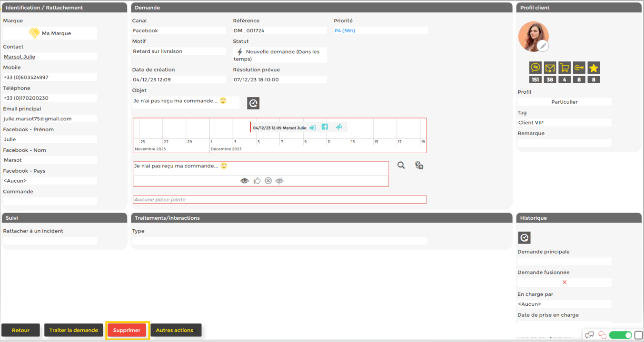Viewport: 644px width, 342px height.
Task: Open the envelope emails icon in client profile
Action: point(550,68)
